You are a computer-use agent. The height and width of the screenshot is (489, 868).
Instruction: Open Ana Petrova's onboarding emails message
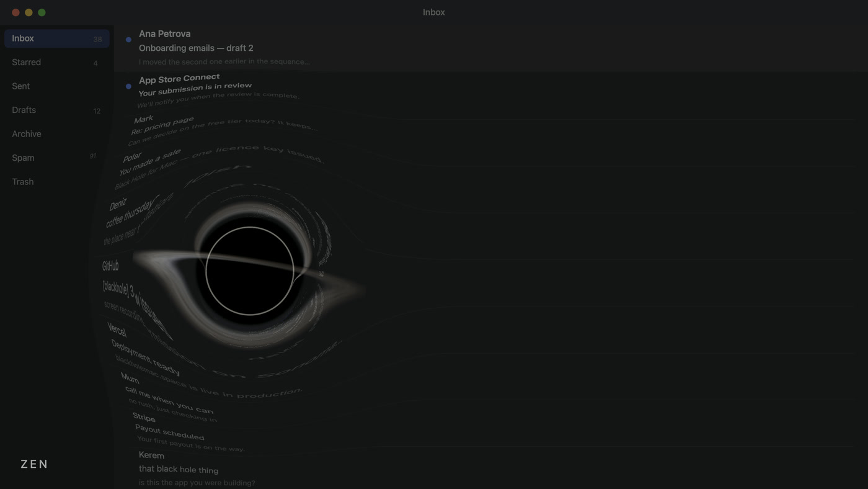coord(490,48)
